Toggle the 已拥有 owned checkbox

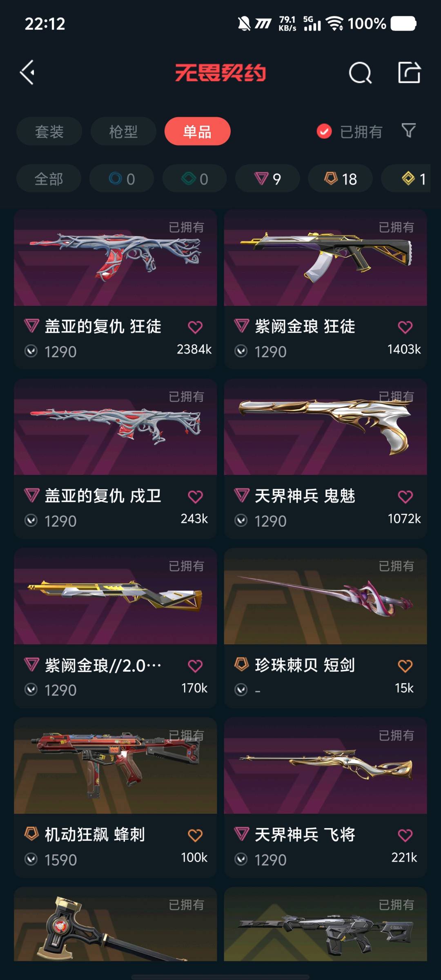(324, 131)
